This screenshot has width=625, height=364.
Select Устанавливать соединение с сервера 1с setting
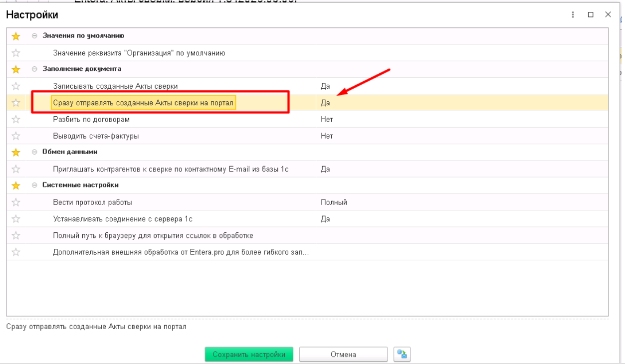[x=123, y=219]
